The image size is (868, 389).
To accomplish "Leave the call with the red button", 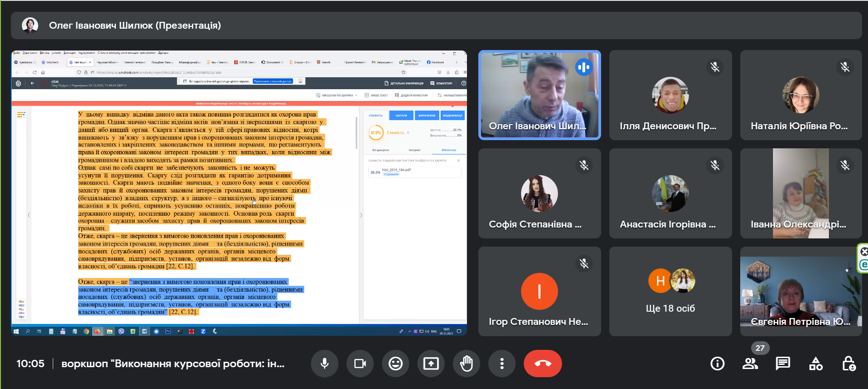I will coord(543,364).
